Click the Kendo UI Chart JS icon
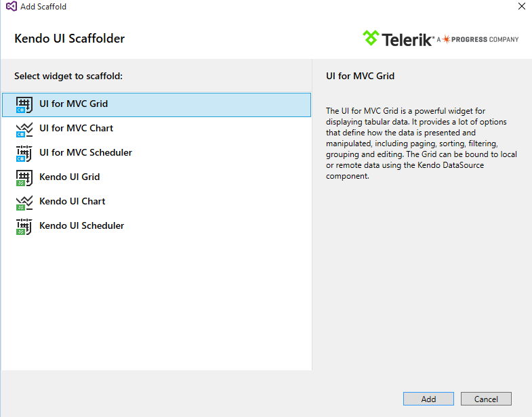532x417 pixels. click(x=24, y=202)
